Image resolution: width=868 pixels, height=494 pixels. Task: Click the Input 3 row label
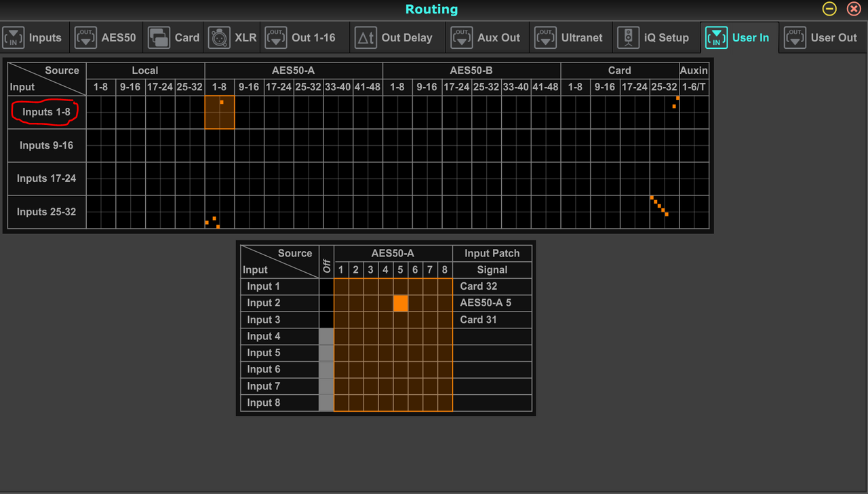coord(280,320)
